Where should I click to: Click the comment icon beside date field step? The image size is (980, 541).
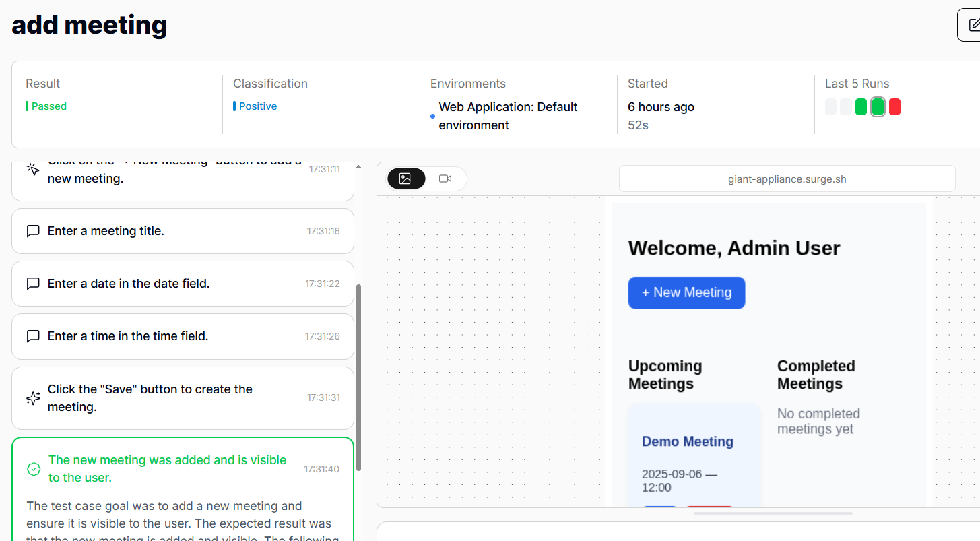click(33, 284)
